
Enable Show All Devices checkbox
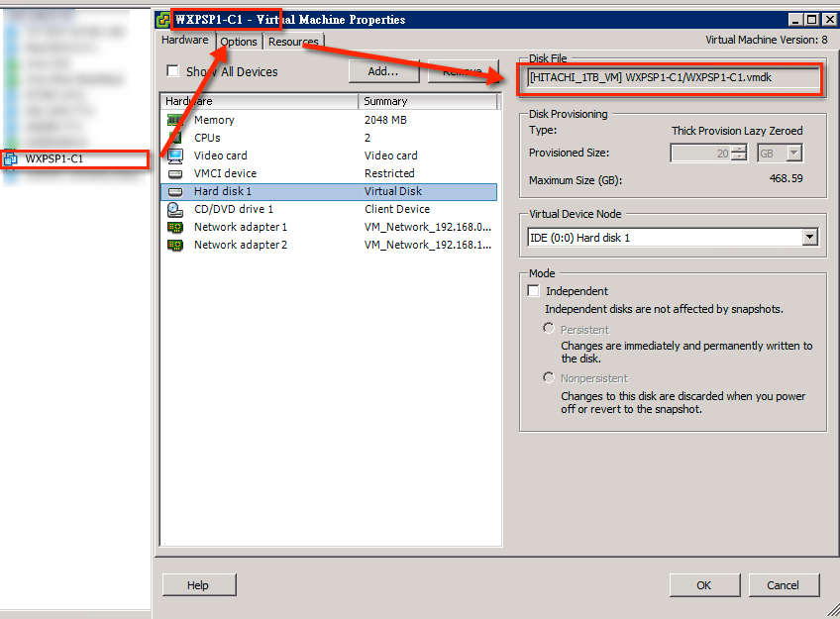173,71
